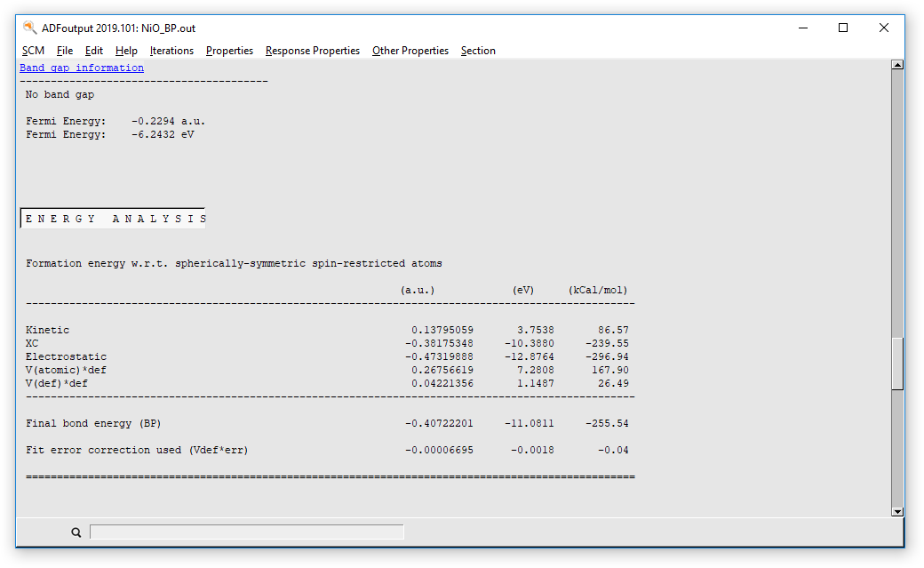Click the 'No band gap' text

60,94
